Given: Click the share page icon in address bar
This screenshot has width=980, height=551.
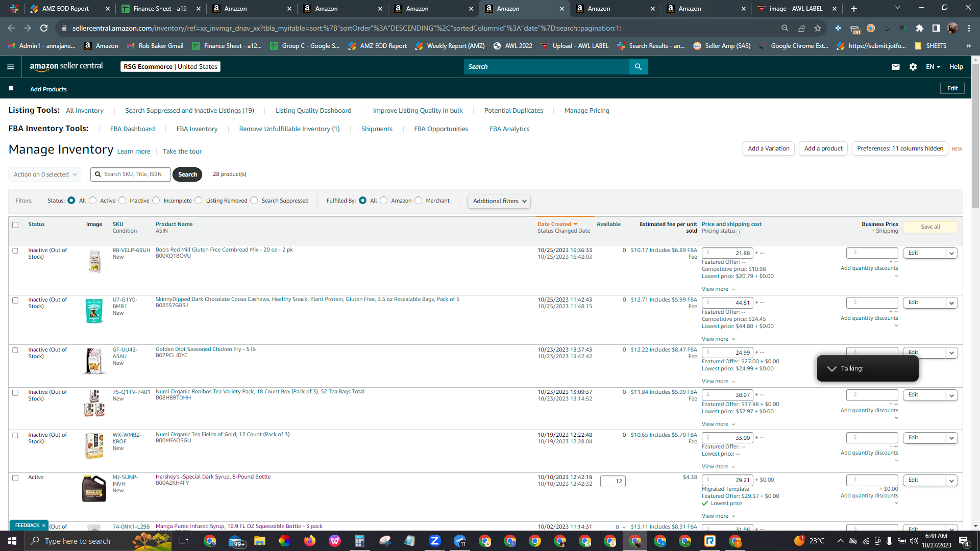Looking at the screenshot, I should point(801,28).
